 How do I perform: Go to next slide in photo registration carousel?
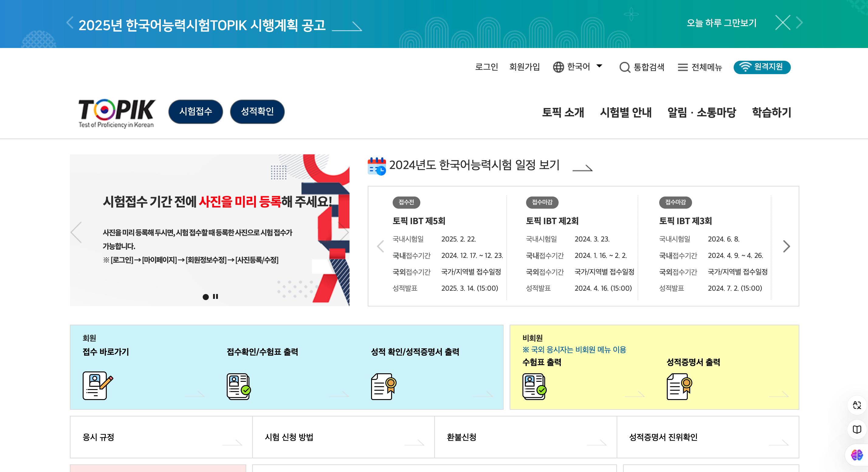click(x=343, y=232)
